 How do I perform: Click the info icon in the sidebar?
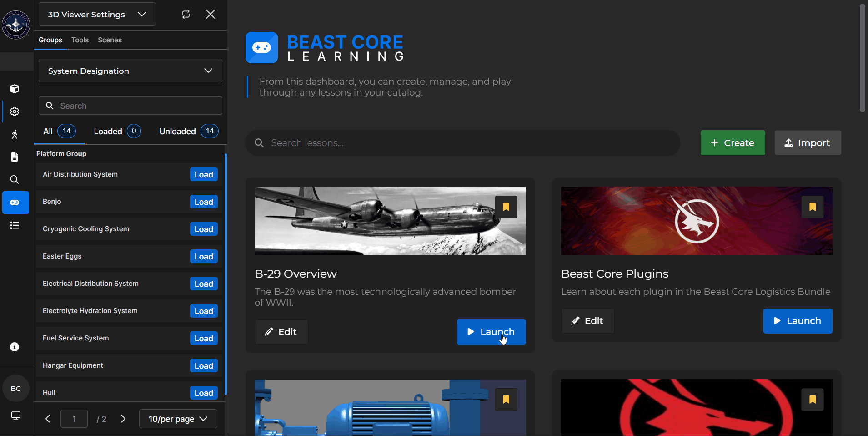[x=15, y=347]
